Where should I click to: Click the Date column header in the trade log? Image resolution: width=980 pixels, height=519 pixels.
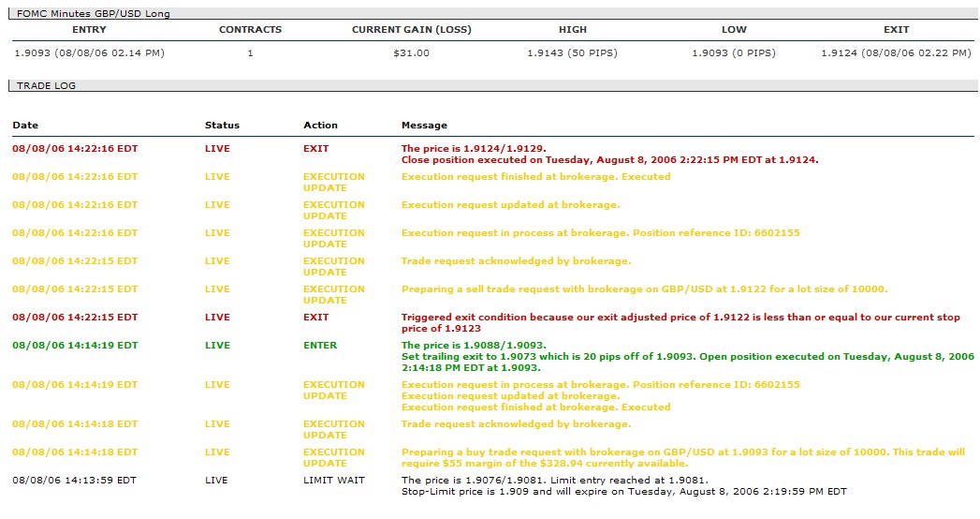[25, 125]
